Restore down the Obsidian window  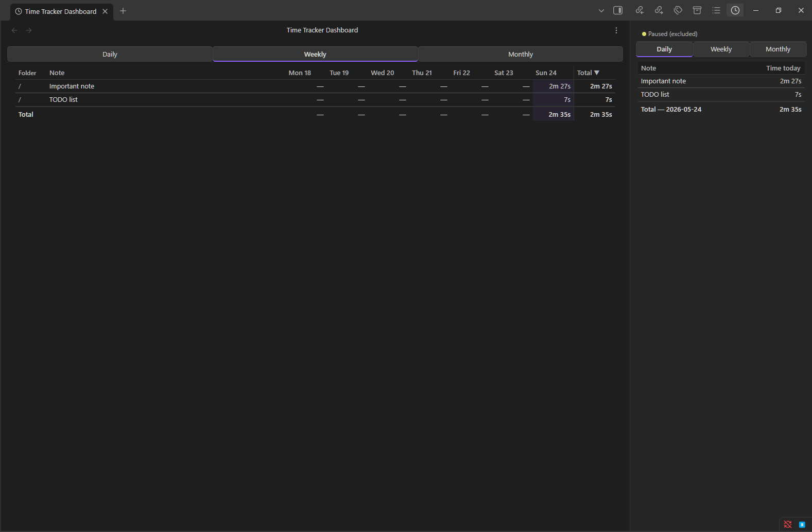click(x=779, y=10)
